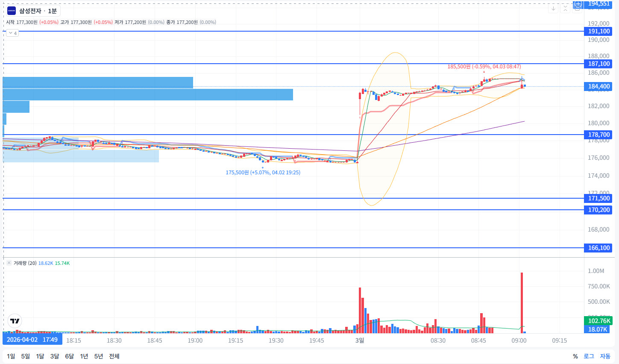Select the 1일 time range
Image resolution: width=619 pixels, height=364 pixels.
[x=11, y=356]
